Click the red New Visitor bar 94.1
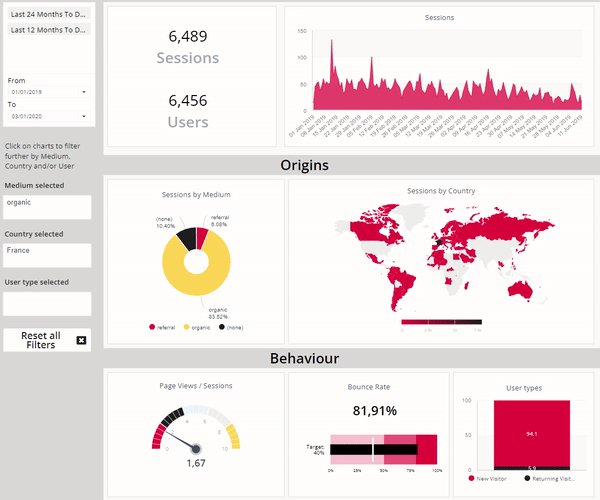 click(x=532, y=433)
